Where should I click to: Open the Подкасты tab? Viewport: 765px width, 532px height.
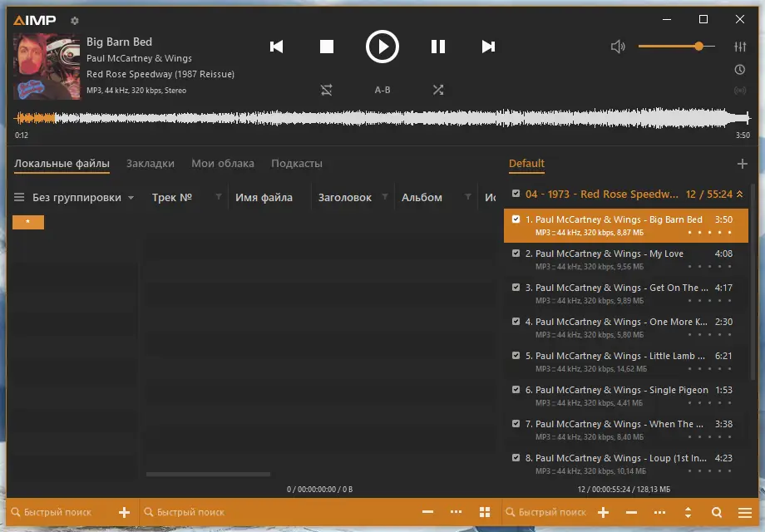[x=297, y=164]
